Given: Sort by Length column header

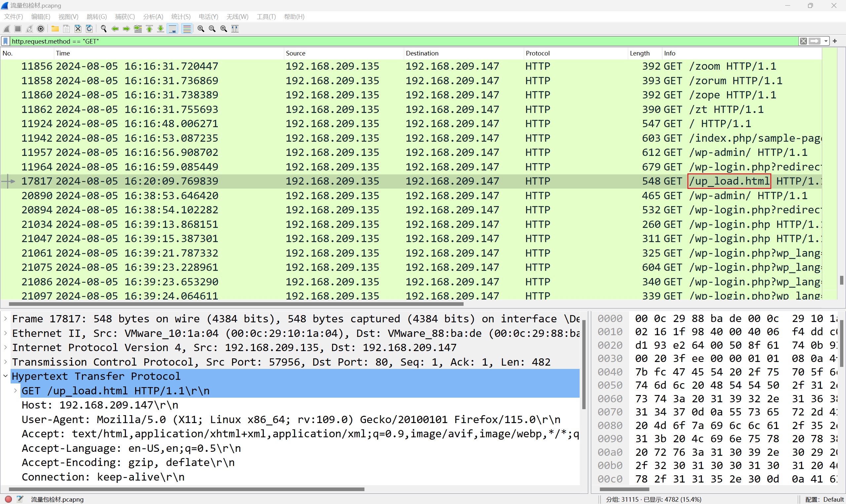Looking at the screenshot, I should click(645, 53).
